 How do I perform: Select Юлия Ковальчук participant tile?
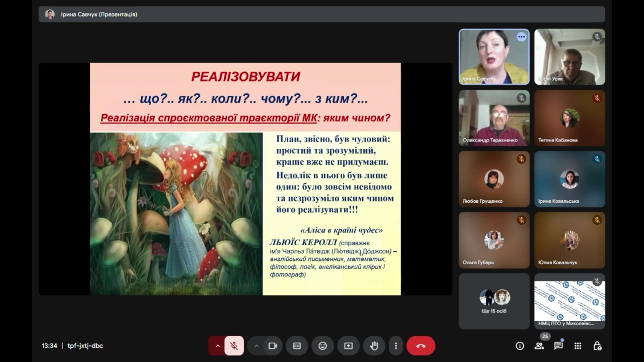(570, 240)
